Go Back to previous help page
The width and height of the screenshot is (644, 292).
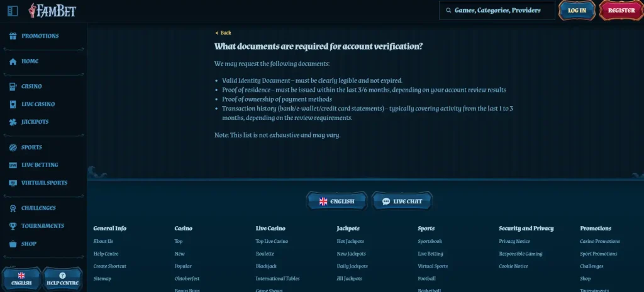(223, 33)
